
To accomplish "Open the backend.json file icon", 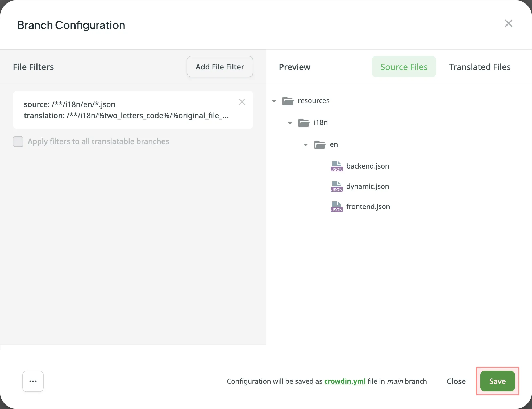I will pyautogui.click(x=336, y=166).
